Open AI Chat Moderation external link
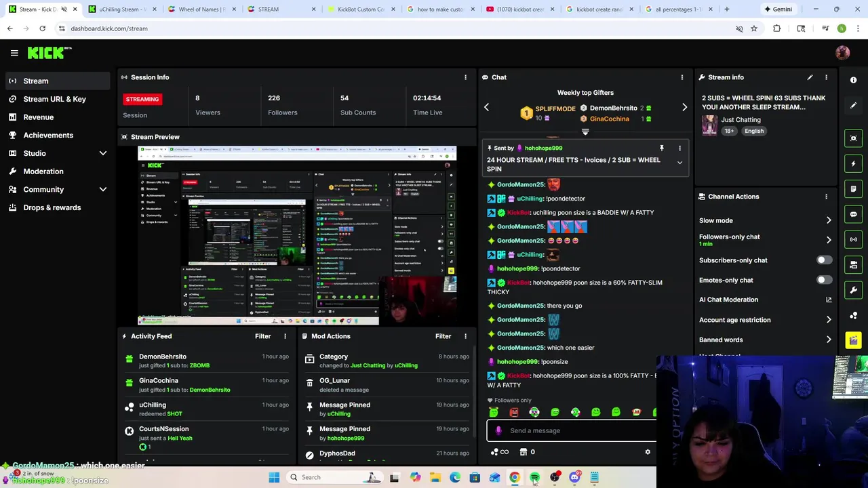The image size is (868, 488). point(829,300)
